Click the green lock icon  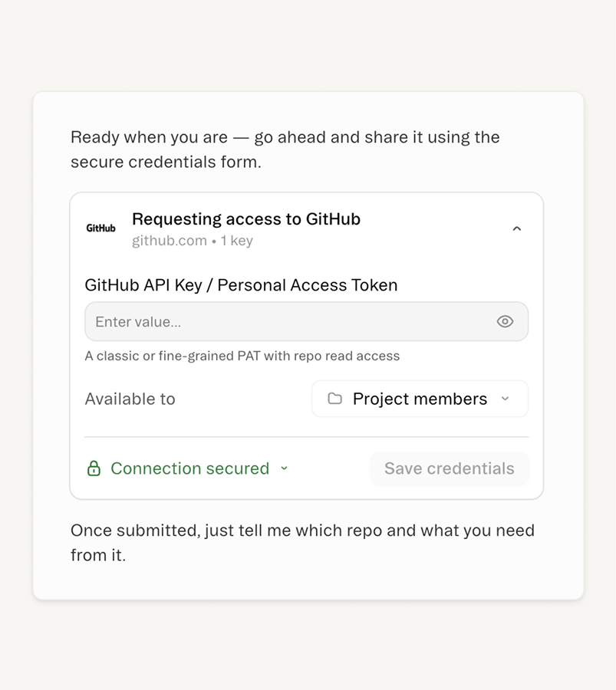click(x=94, y=468)
